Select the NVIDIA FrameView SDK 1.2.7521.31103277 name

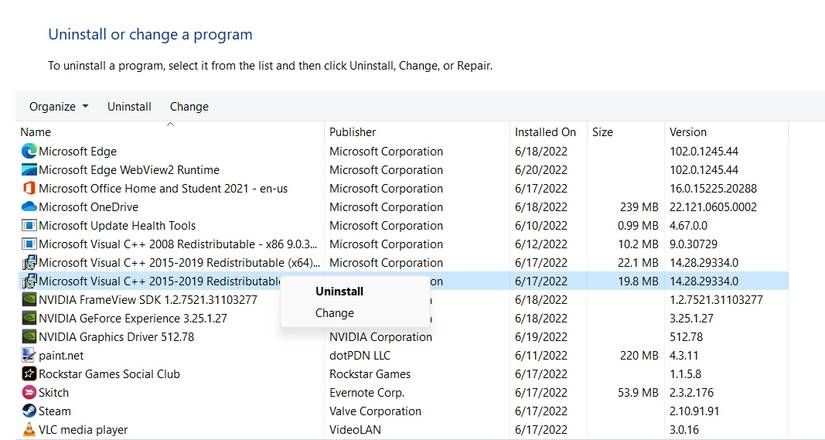click(148, 300)
